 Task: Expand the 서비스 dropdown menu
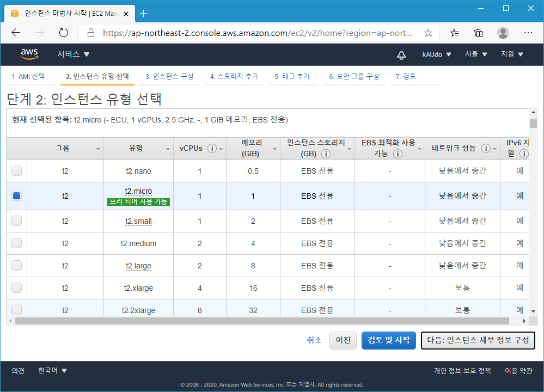click(73, 54)
